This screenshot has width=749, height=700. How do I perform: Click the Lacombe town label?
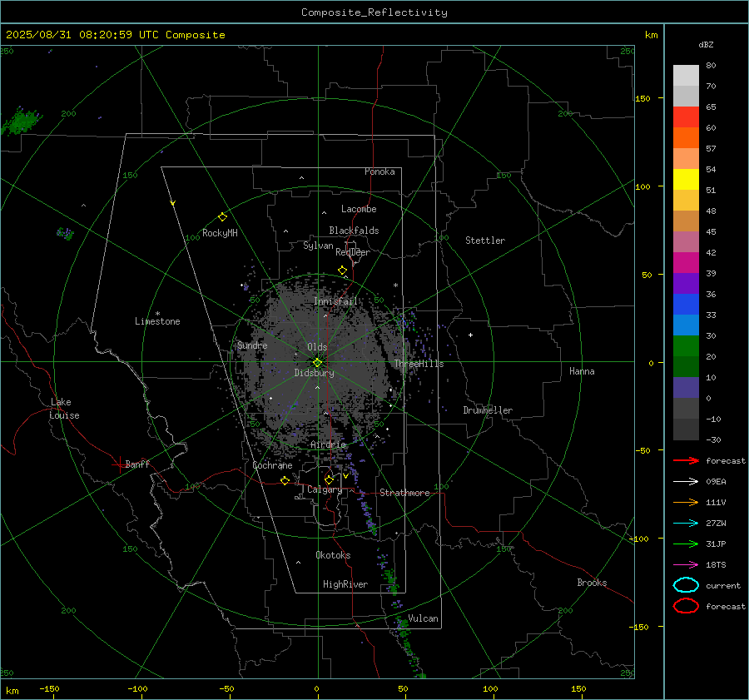tap(359, 209)
